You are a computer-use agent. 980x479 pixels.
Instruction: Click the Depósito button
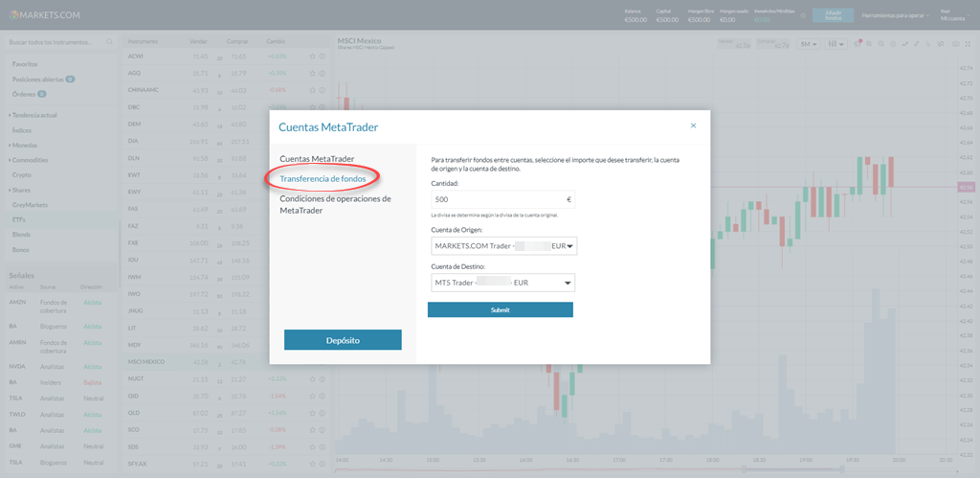click(x=343, y=340)
